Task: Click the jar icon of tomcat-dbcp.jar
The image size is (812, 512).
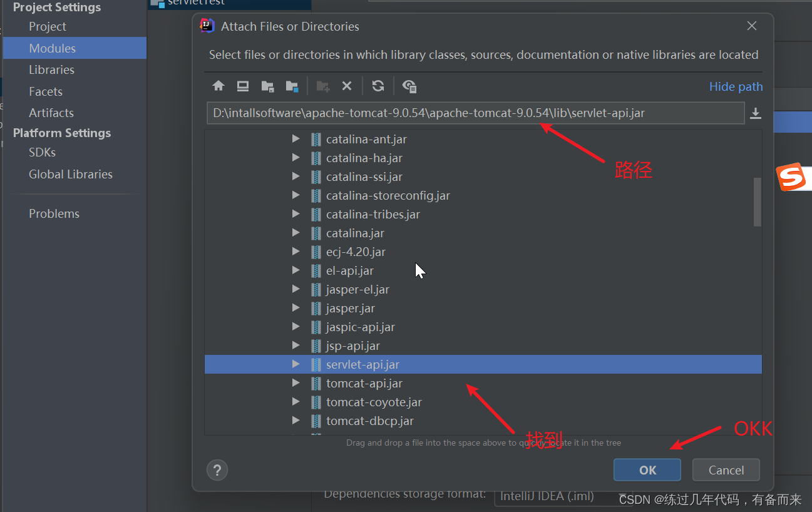Action: [316, 421]
